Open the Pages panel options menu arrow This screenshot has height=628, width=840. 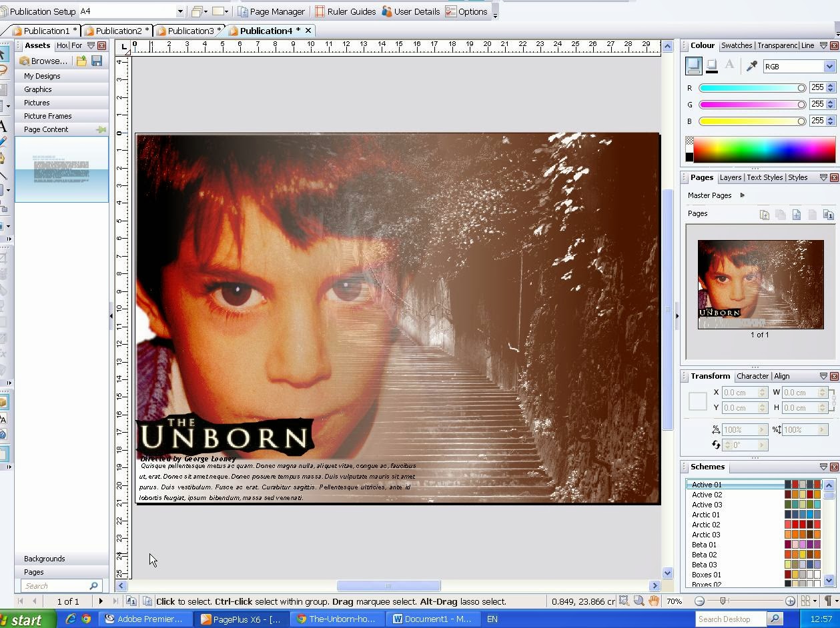[x=823, y=177]
